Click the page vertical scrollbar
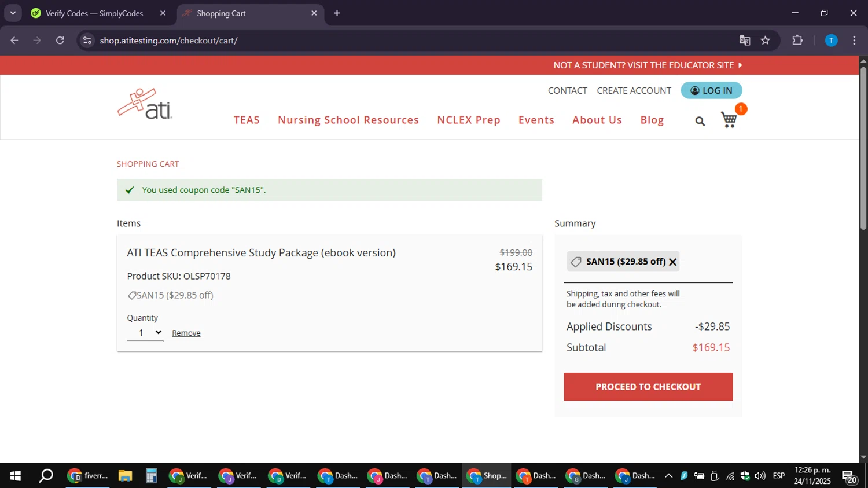This screenshot has width=868, height=488. (x=863, y=149)
